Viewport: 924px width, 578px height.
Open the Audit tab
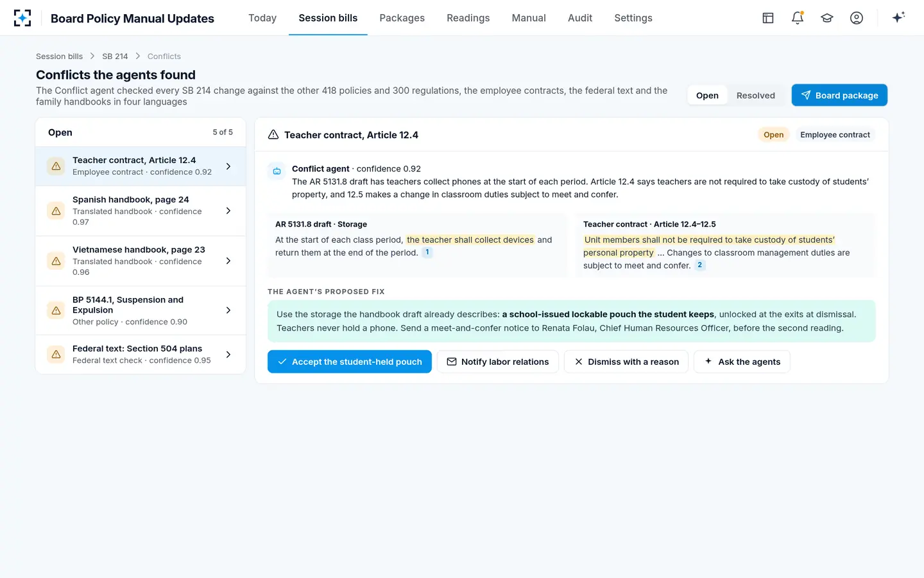pos(580,18)
